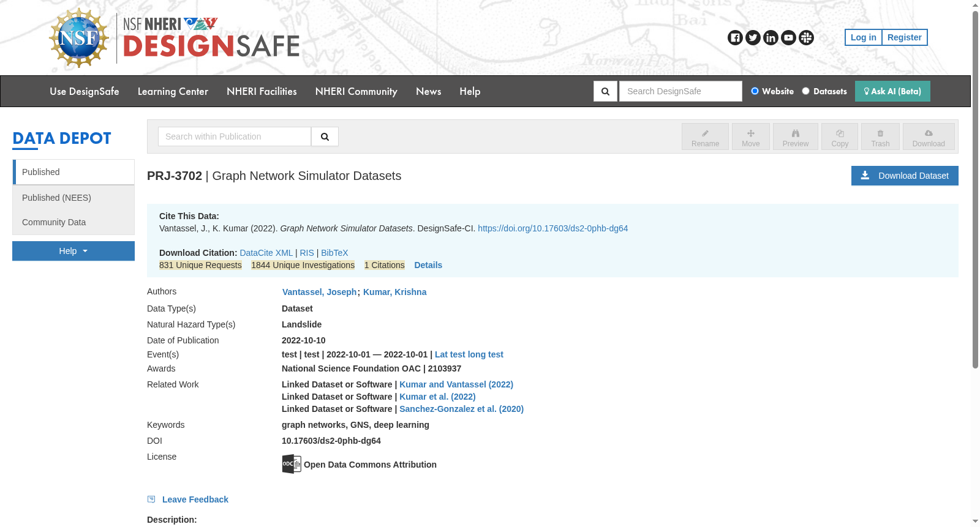
Task: Open author Vantassel, Joseph link
Action: click(x=319, y=292)
